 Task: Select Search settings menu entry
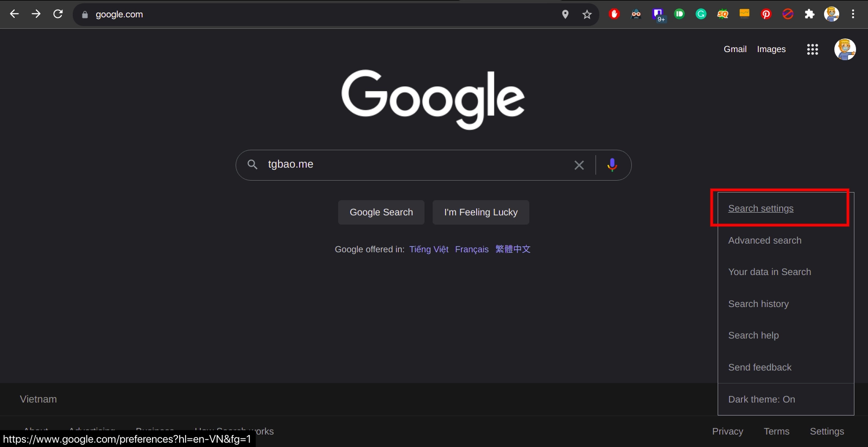(761, 208)
